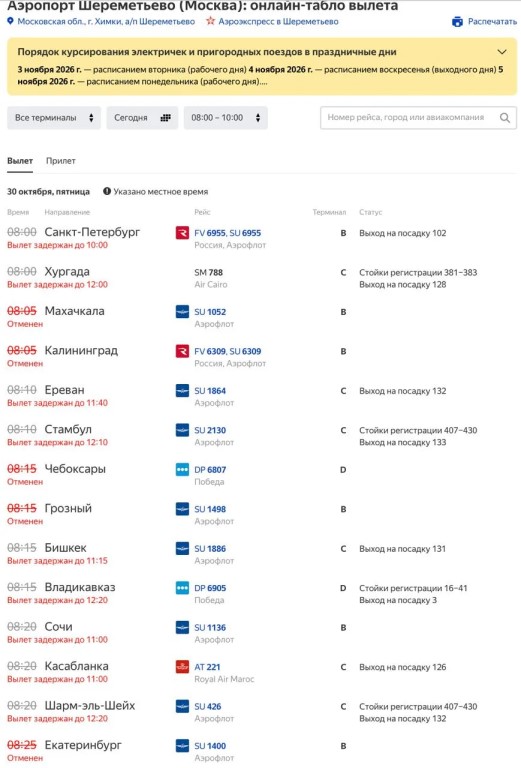Open flight DP 6905 link
The height and width of the screenshot is (768, 521).
point(210,588)
